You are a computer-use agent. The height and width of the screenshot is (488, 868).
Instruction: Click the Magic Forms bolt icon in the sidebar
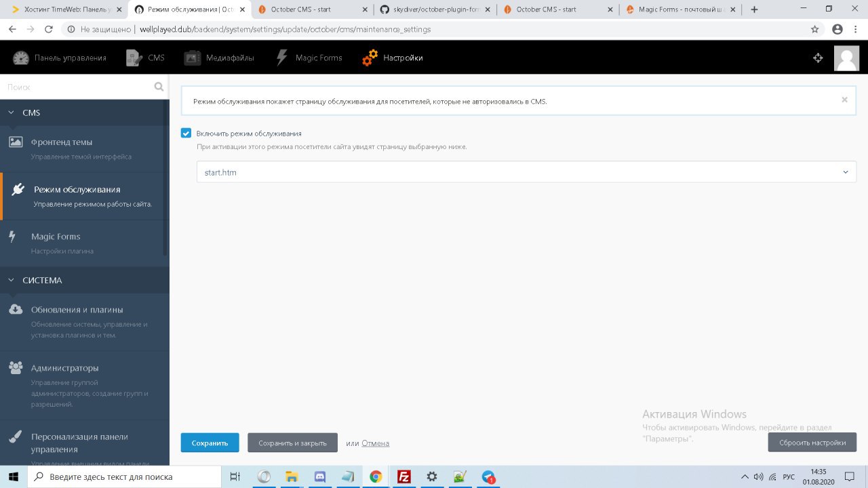click(12, 237)
